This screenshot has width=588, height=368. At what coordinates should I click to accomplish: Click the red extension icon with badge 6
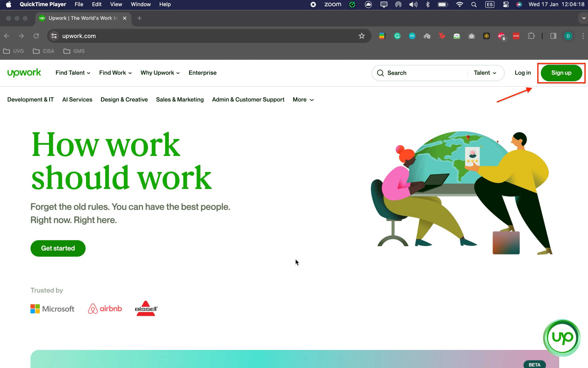click(x=502, y=36)
